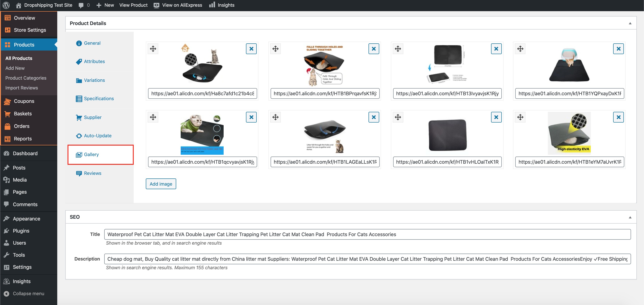Viewport: 644px width, 305px height.
Task: Delete the High elasticity EVA gallery image
Action: click(x=618, y=117)
